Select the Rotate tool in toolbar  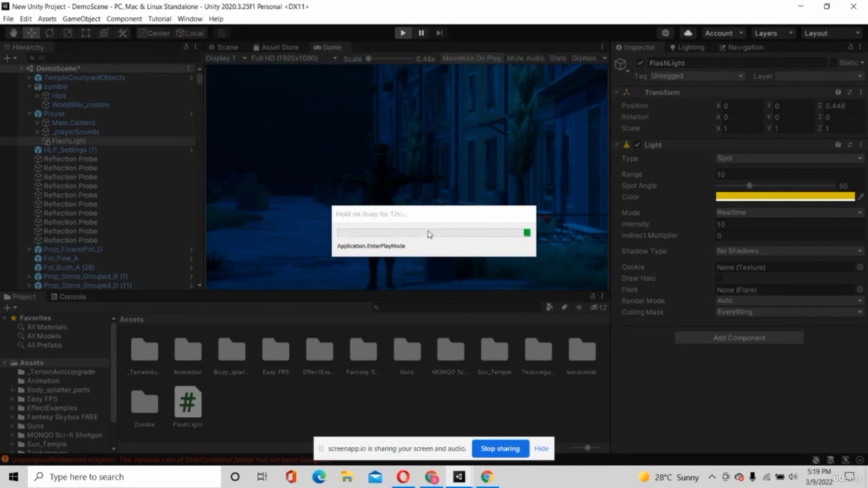tap(50, 33)
